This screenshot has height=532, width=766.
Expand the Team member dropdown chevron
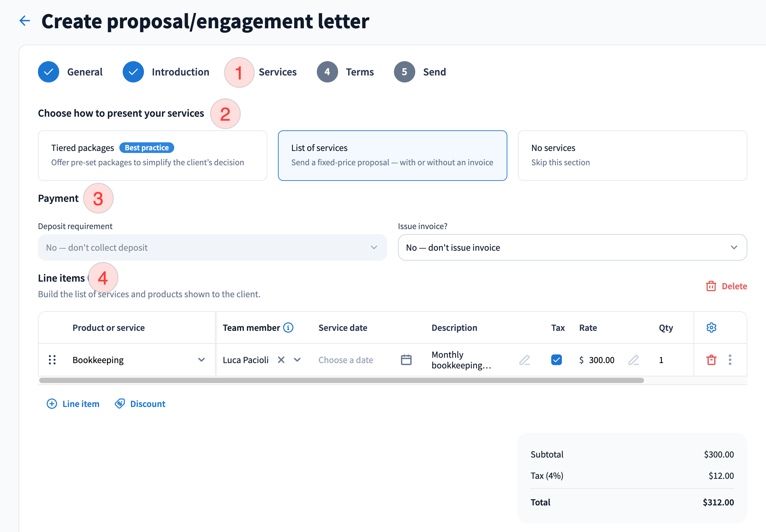pyautogui.click(x=297, y=360)
